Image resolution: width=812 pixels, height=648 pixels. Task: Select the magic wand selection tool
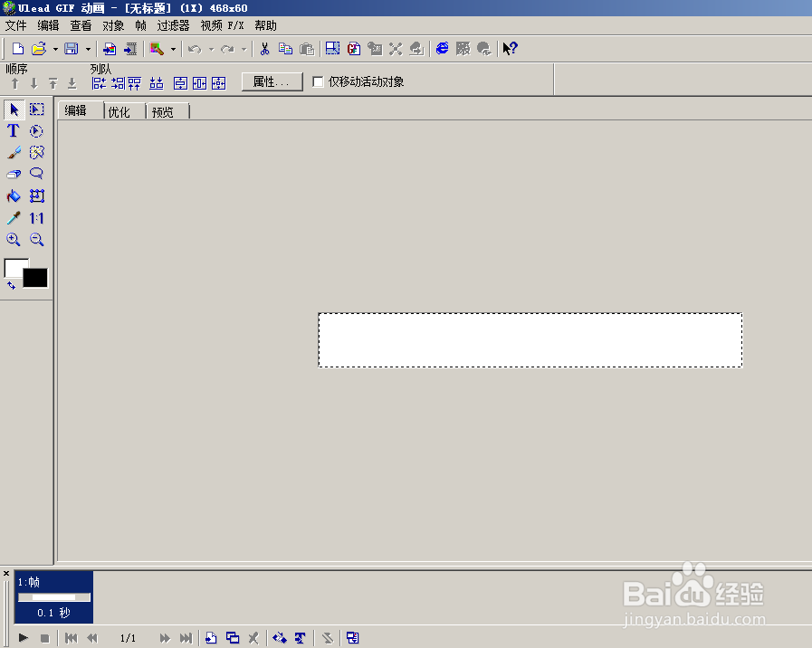(x=37, y=152)
